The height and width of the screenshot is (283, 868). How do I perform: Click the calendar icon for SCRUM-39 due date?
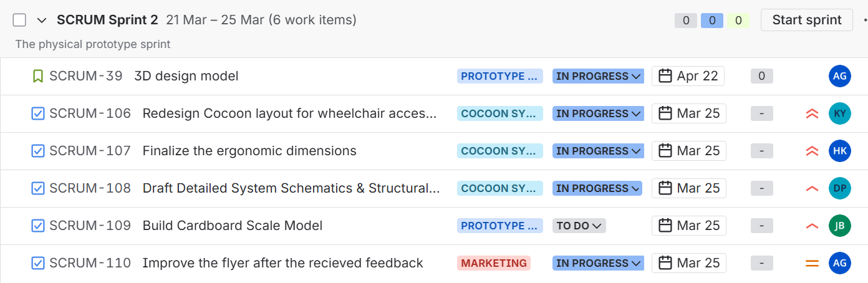[665, 77]
